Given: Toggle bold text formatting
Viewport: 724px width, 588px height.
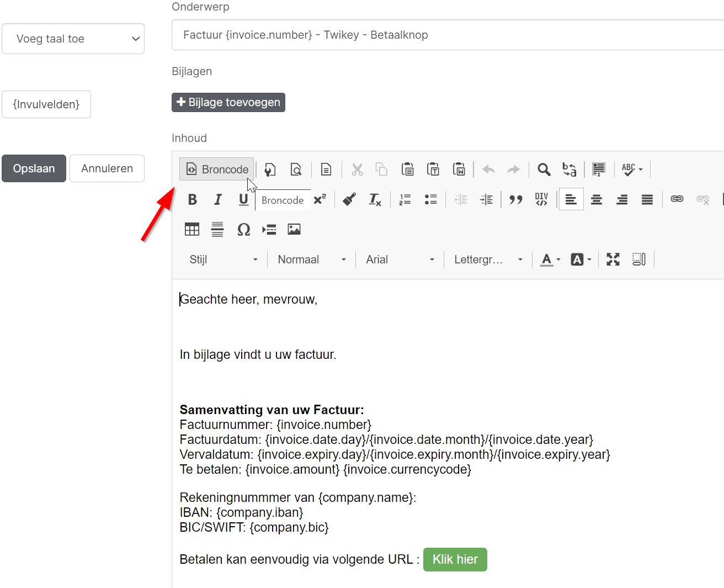Looking at the screenshot, I should pos(192,200).
